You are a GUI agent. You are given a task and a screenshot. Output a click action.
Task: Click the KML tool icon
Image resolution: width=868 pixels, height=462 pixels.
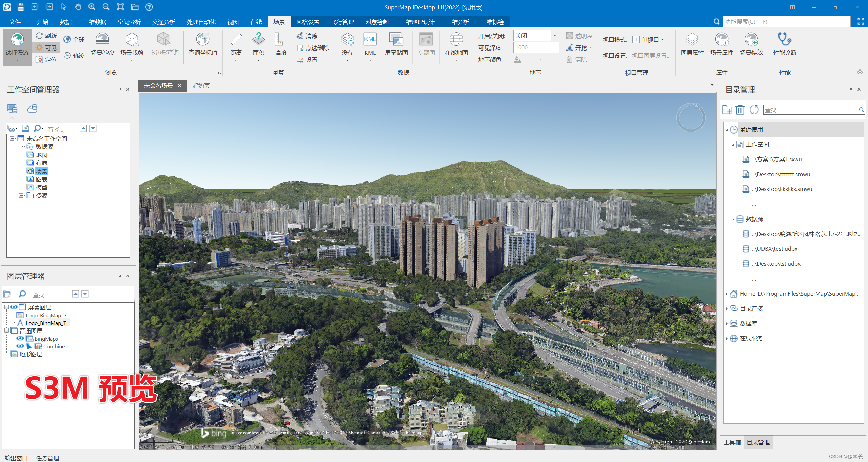[370, 39]
